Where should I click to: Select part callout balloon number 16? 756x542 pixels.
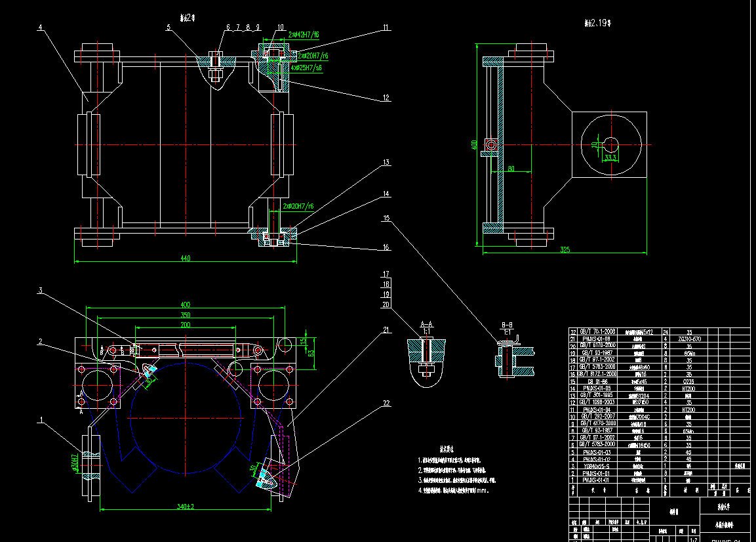[x=386, y=247]
